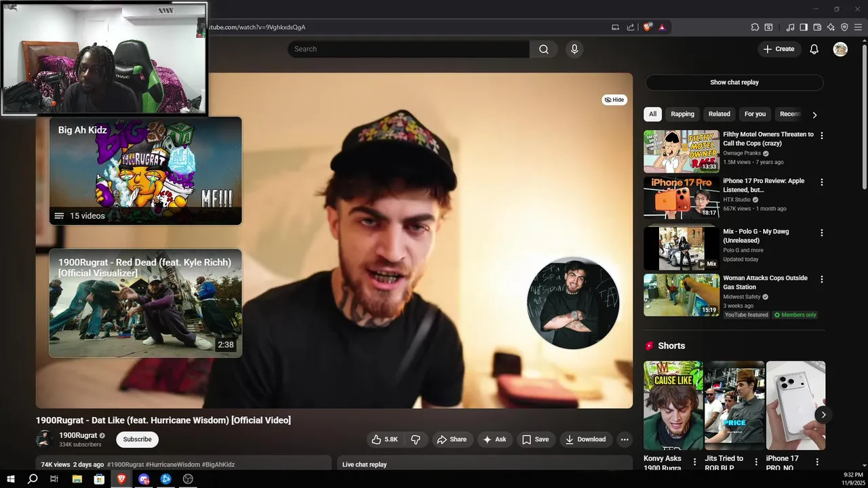Click 1900Rugrat channel avatar below video
868x488 pixels.
[x=44, y=439]
